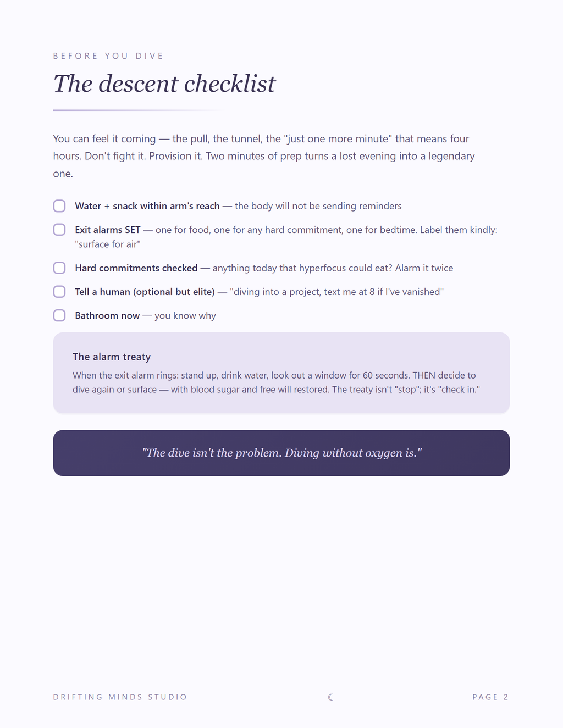
Task: Click The alarm treaty title
Action: (112, 357)
